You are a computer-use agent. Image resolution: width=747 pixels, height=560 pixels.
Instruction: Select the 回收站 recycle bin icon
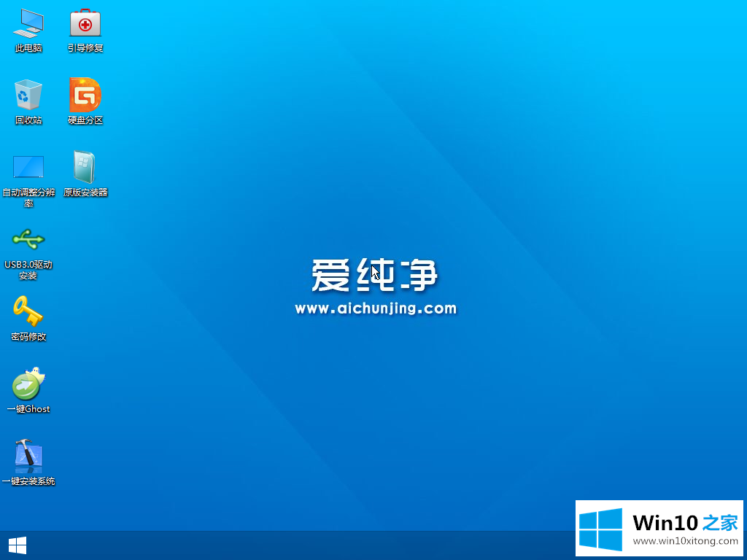coord(28,96)
